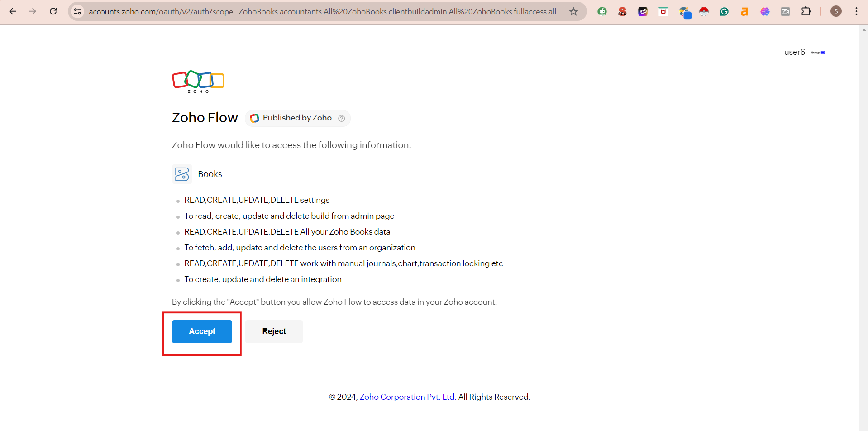Click the 'By clicking the "Accept" button' notice
868x431 pixels.
tap(334, 302)
